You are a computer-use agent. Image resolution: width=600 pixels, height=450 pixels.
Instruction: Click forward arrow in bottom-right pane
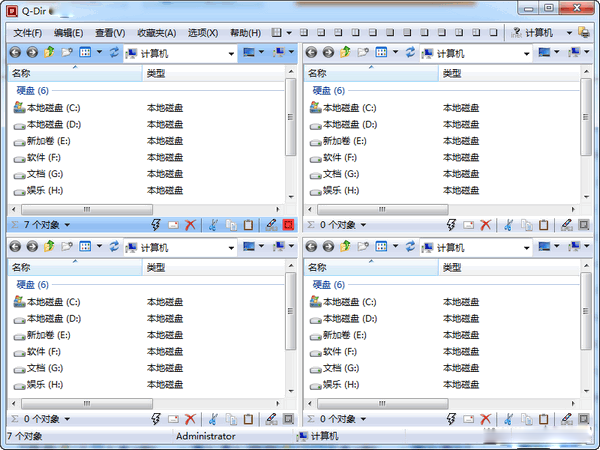click(x=328, y=246)
